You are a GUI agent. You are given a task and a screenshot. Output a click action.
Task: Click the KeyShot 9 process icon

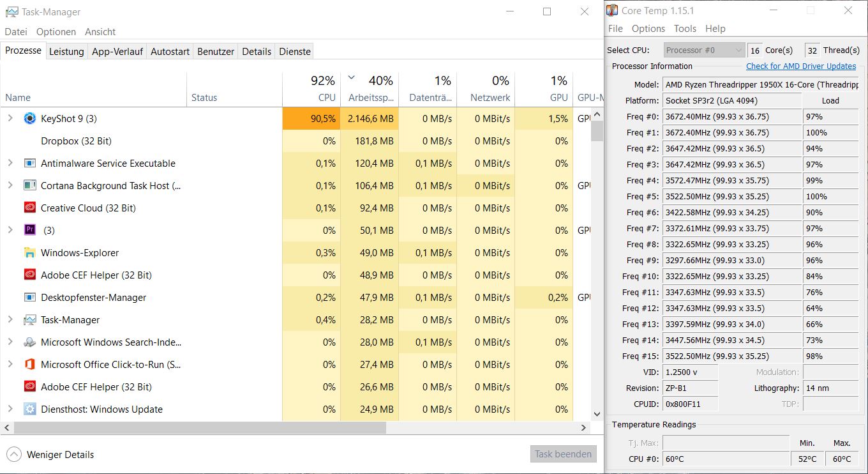click(x=29, y=119)
